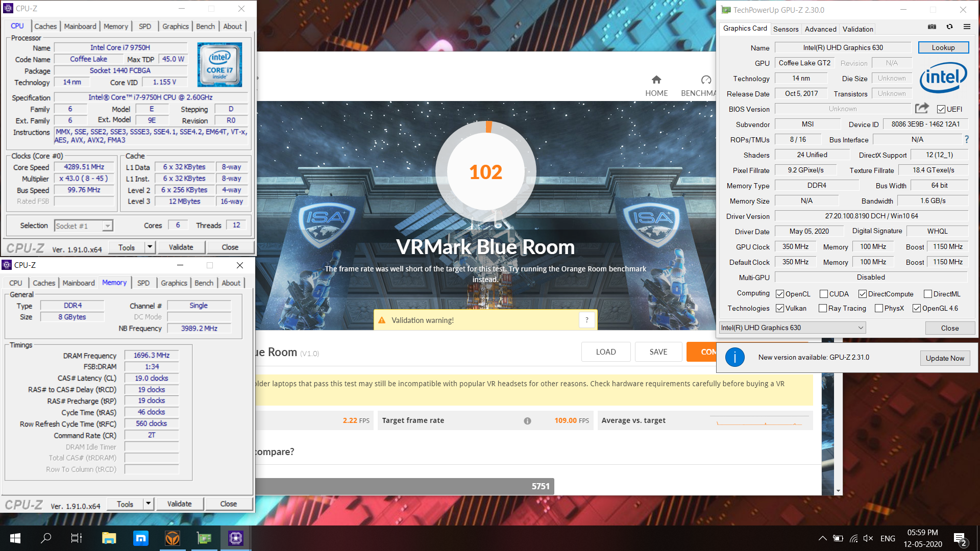Click the GPU-Z screenshot camera icon
The width and height of the screenshot is (980, 551).
[932, 27]
